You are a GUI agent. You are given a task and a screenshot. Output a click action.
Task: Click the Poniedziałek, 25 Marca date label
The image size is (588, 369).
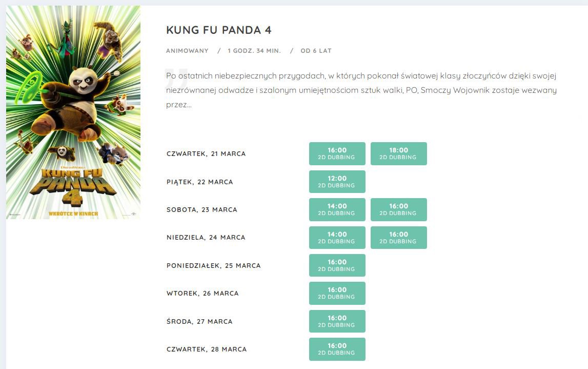point(214,265)
